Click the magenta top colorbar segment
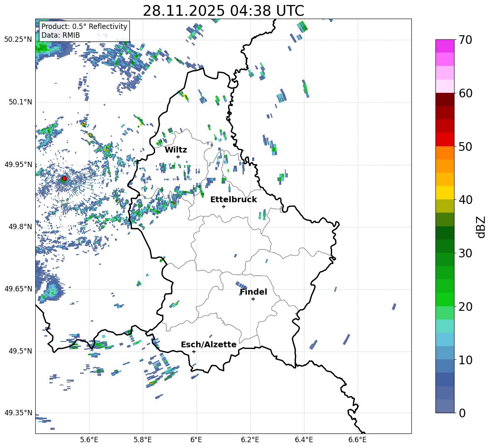 click(445, 46)
